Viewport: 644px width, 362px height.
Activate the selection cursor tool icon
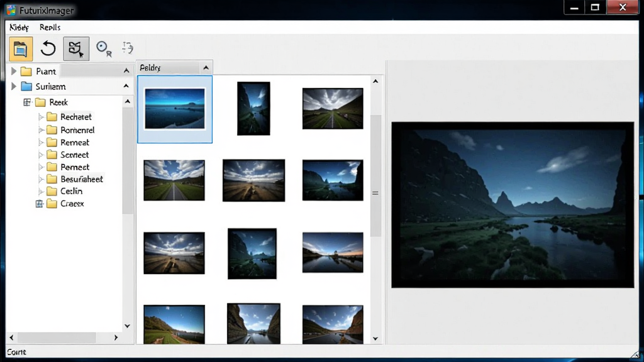click(x=76, y=48)
